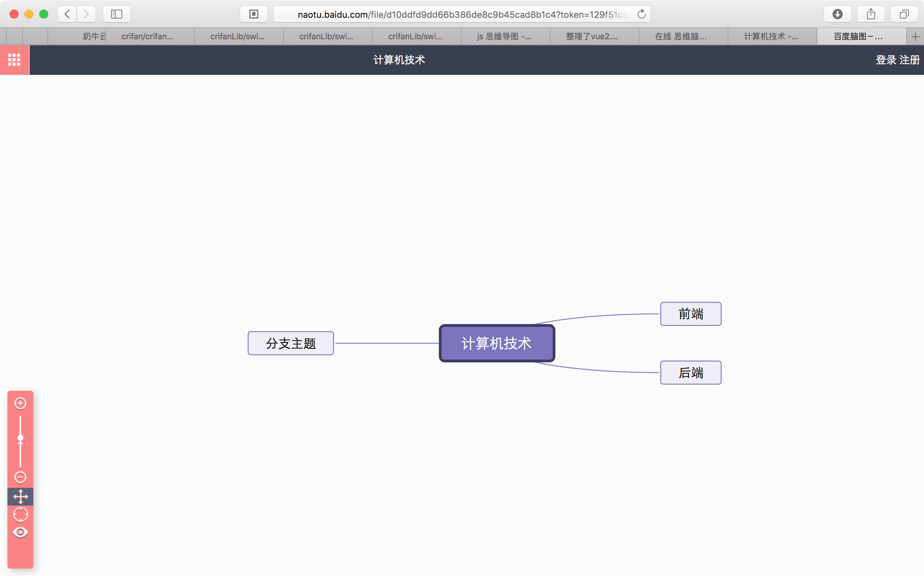This screenshot has height=576, width=924.
Task: Click Safari's download button
Action: (x=837, y=14)
